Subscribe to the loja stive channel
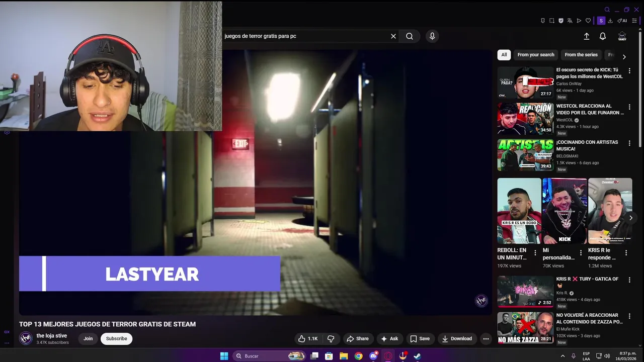Viewport: 644px width, 362px height. 116,339
